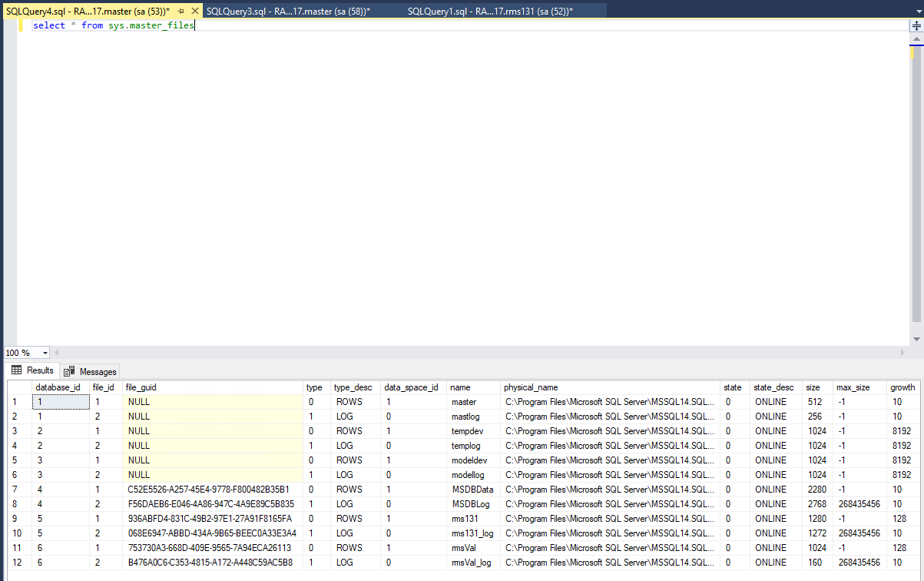Click the MSDBData file_guid cell

pos(209,490)
